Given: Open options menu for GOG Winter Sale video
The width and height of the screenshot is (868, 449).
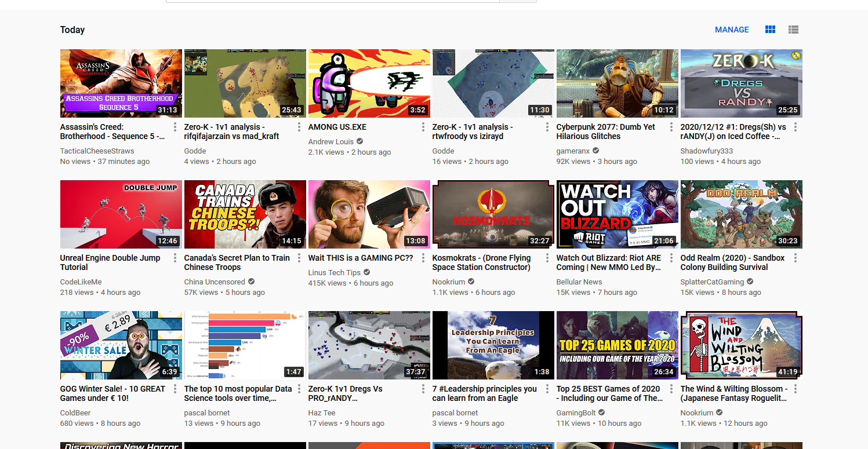Looking at the screenshot, I should coord(175,389).
